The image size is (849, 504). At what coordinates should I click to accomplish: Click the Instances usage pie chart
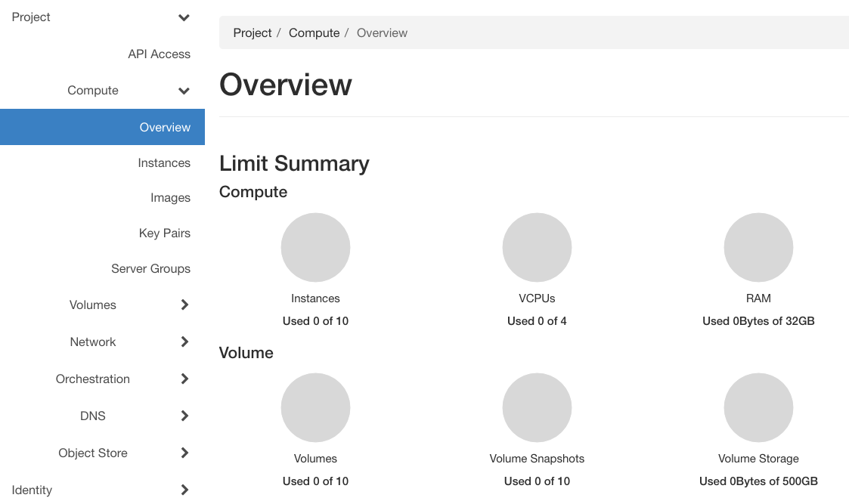(x=315, y=248)
